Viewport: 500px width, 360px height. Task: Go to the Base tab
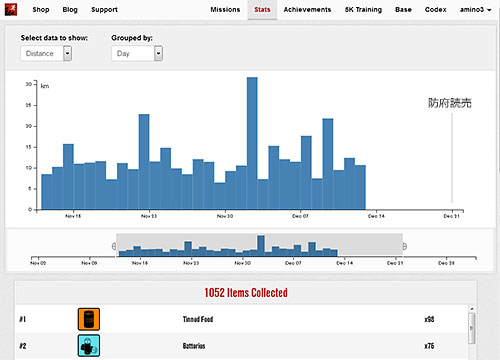pos(403,10)
